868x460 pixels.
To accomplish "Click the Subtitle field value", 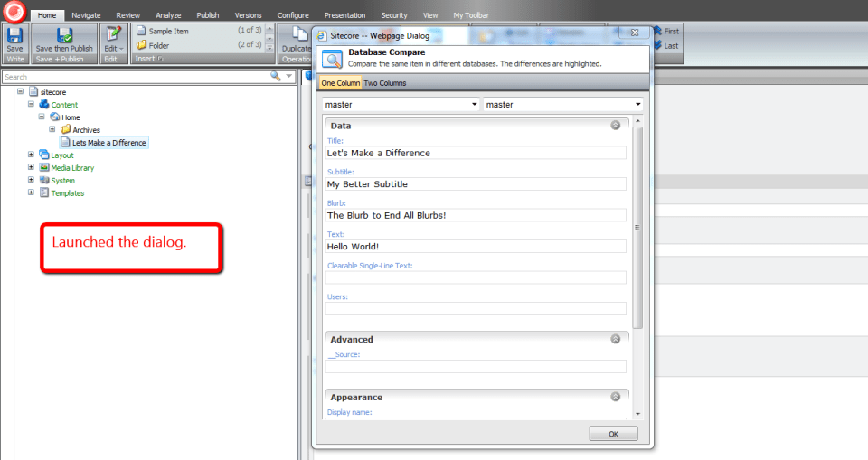I will coord(476,183).
